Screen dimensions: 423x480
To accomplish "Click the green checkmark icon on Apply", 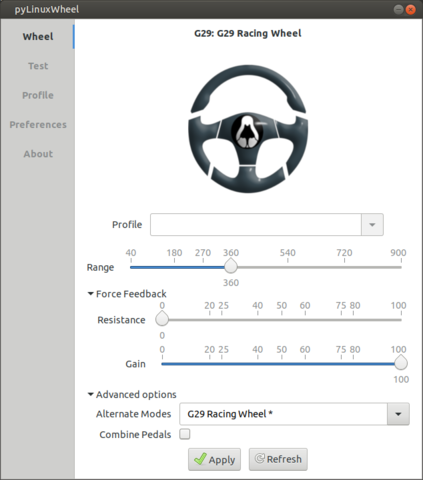I will tap(200, 459).
